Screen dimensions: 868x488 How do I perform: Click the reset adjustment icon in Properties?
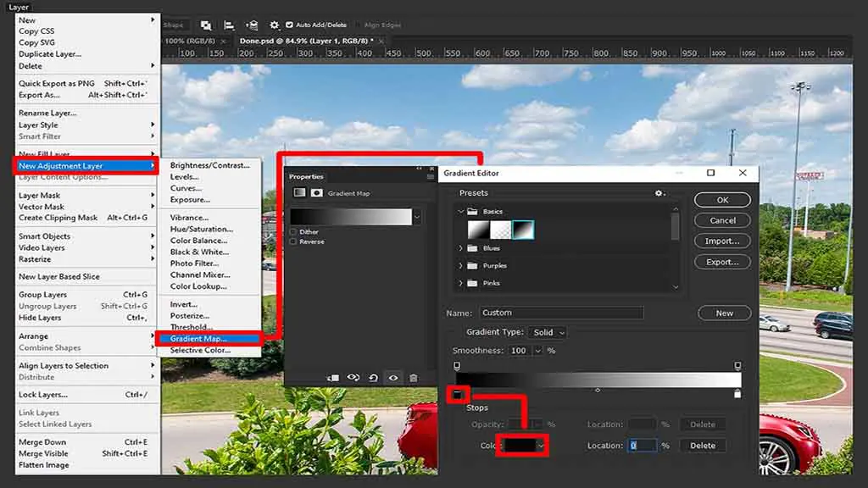point(373,378)
